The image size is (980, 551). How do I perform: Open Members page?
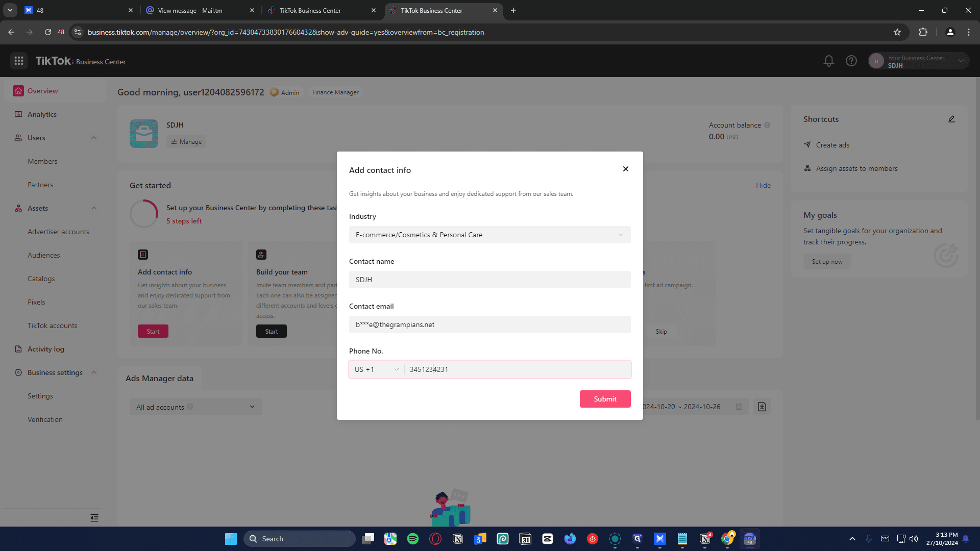coord(42,161)
